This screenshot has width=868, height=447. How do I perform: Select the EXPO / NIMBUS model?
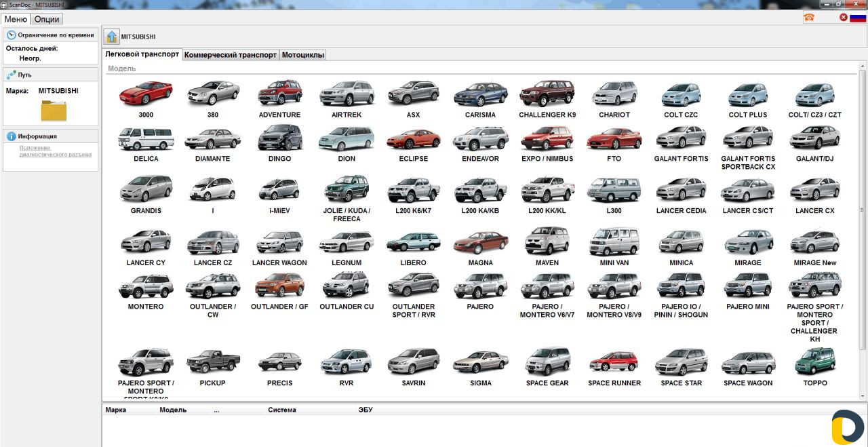547,138
